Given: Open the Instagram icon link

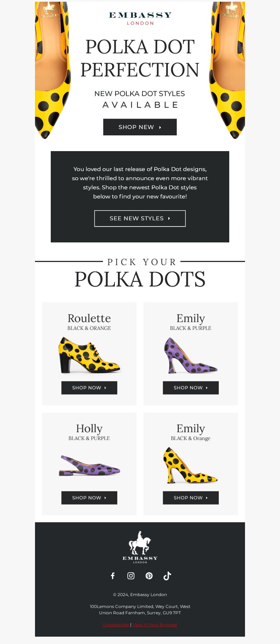Looking at the screenshot, I should coord(131,576).
